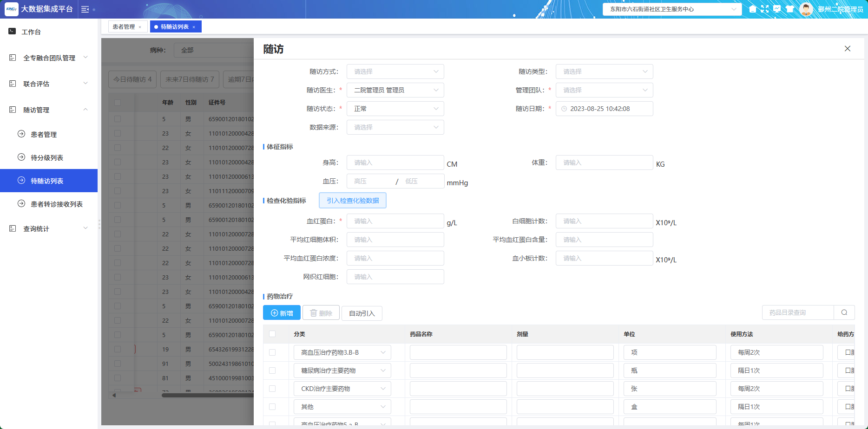This screenshot has height=429, width=868.
Task: Click the arrow icon beside 患者转诊接收列表
Action: (x=21, y=203)
